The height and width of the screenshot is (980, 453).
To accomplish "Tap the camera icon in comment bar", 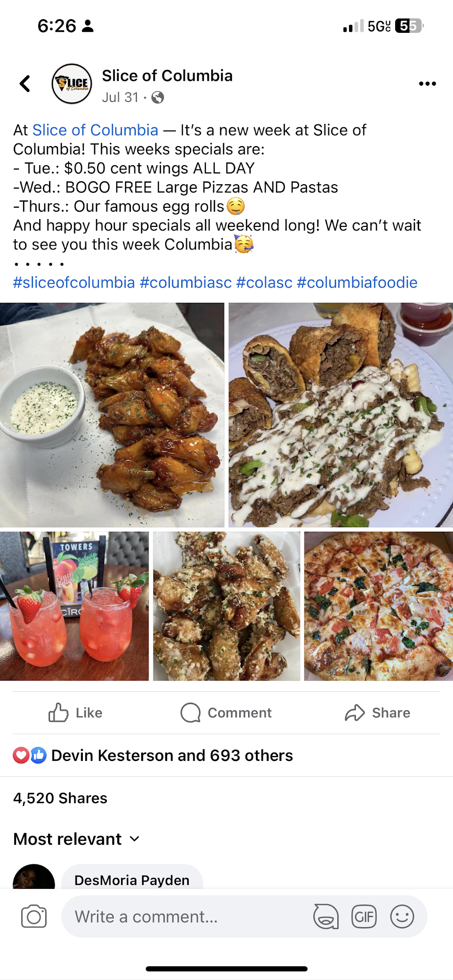I will point(34,917).
